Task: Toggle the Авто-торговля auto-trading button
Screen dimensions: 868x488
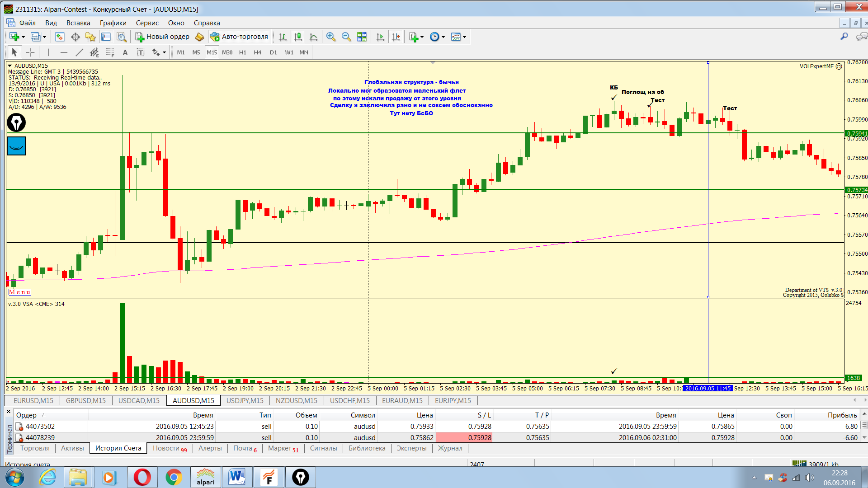Action: tap(239, 37)
